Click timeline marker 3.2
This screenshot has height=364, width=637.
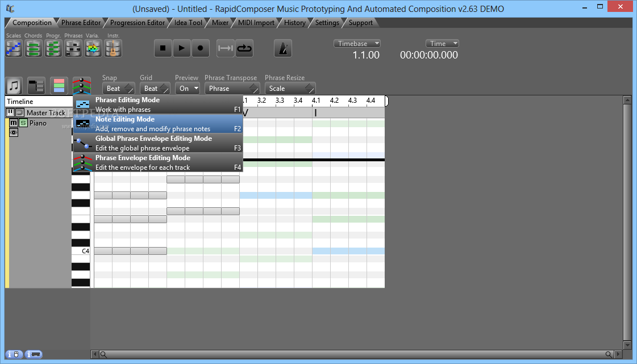[261, 101]
